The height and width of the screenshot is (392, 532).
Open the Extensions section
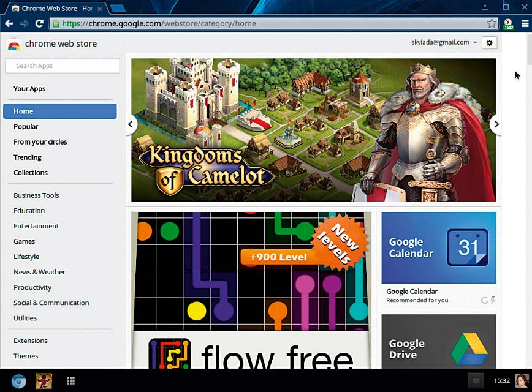31,341
